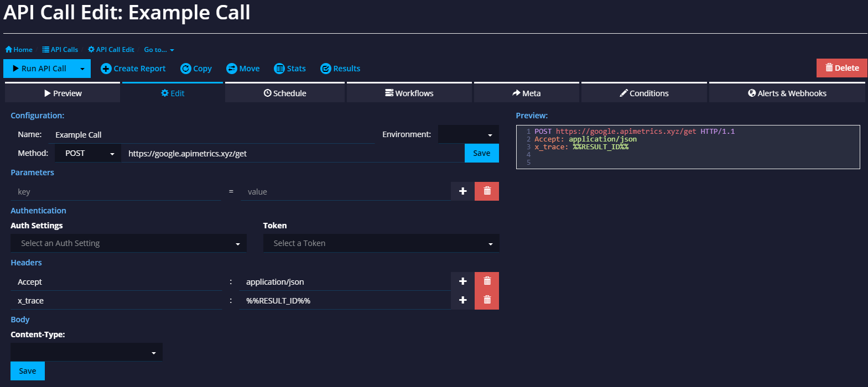The width and height of the screenshot is (868, 387).
Task: Click the Body section heading
Action: pyautogui.click(x=20, y=320)
